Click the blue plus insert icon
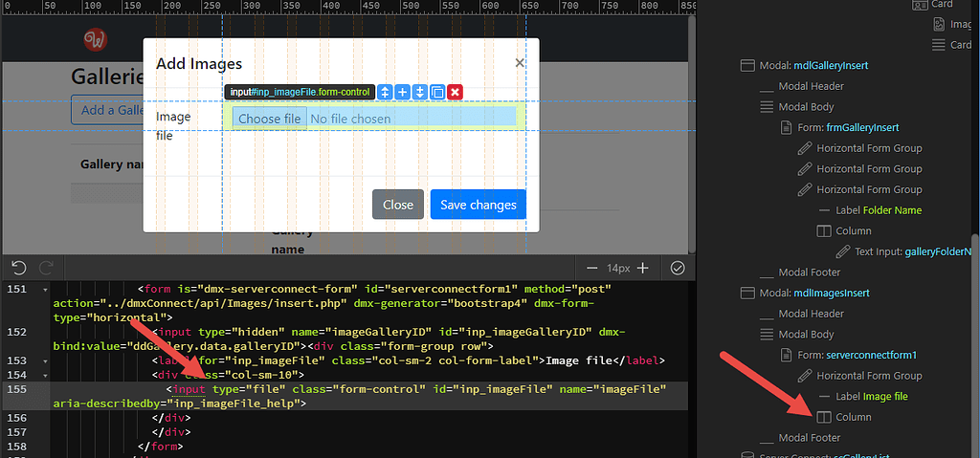 click(402, 92)
